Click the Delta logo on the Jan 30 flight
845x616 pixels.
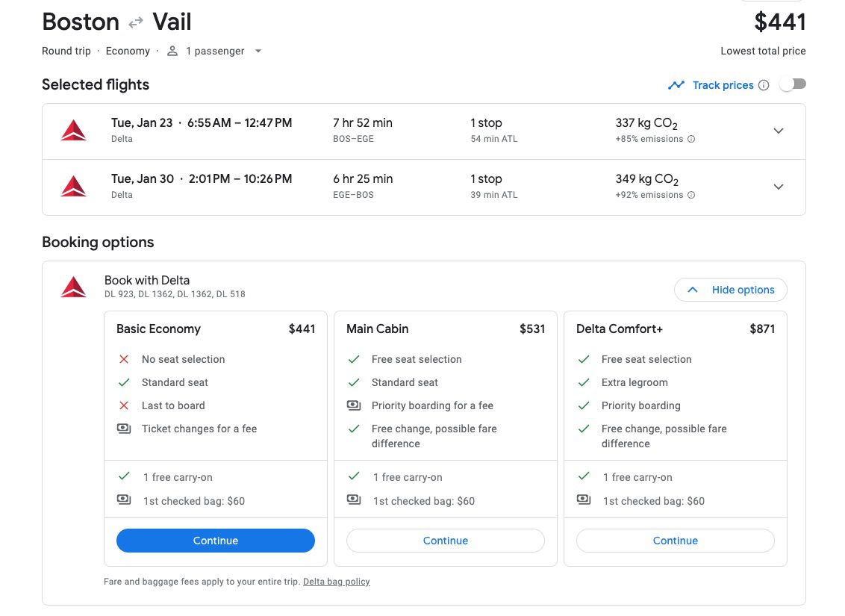click(73, 187)
